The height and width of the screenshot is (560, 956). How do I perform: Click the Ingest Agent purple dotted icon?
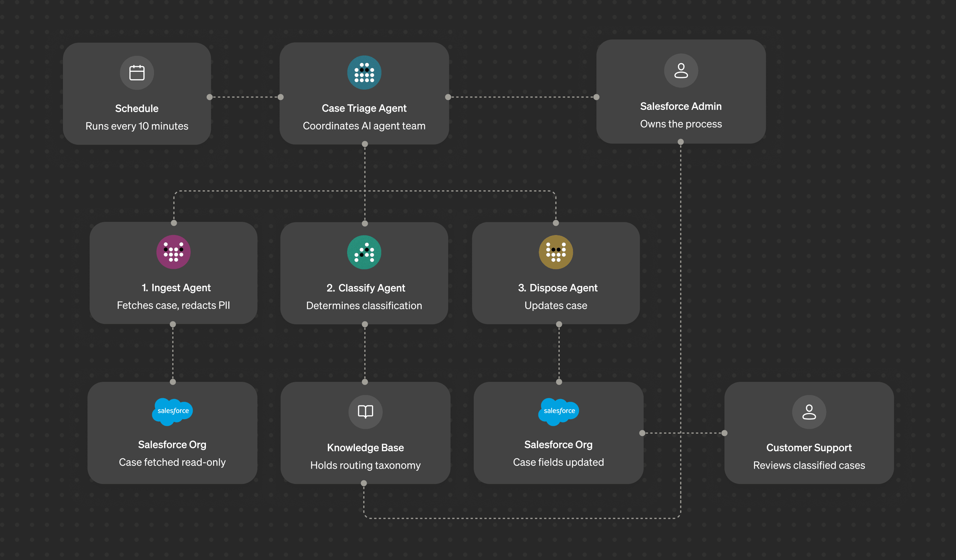[x=173, y=252]
